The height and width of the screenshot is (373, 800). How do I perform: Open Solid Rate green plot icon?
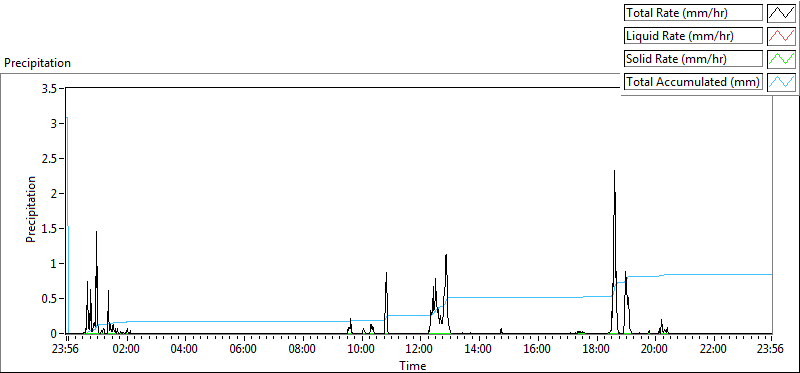click(x=781, y=59)
